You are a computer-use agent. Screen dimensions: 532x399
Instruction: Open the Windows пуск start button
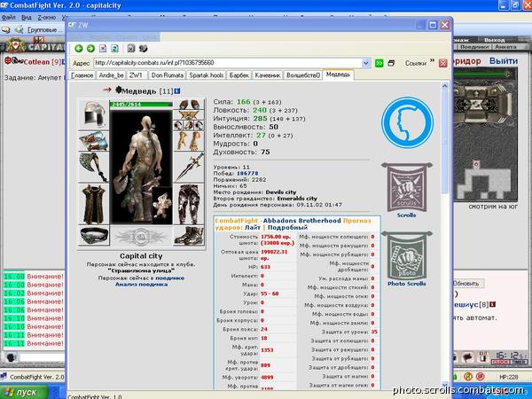point(23,392)
